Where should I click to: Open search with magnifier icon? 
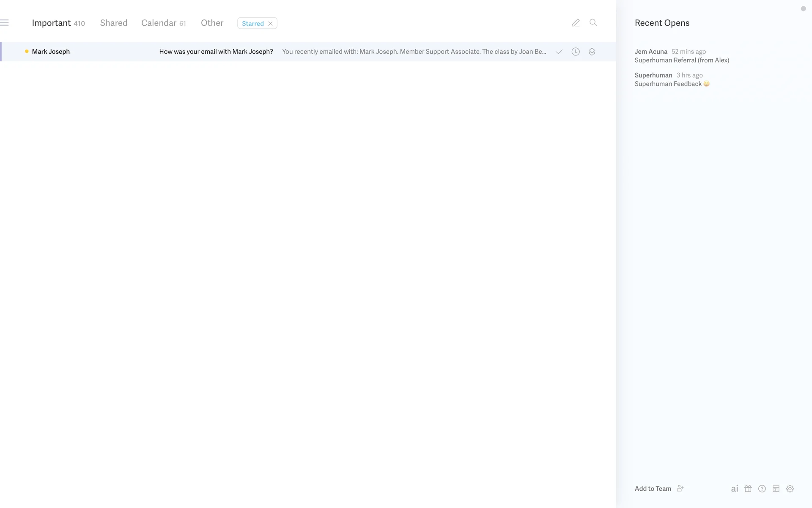[x=593, y=23]
